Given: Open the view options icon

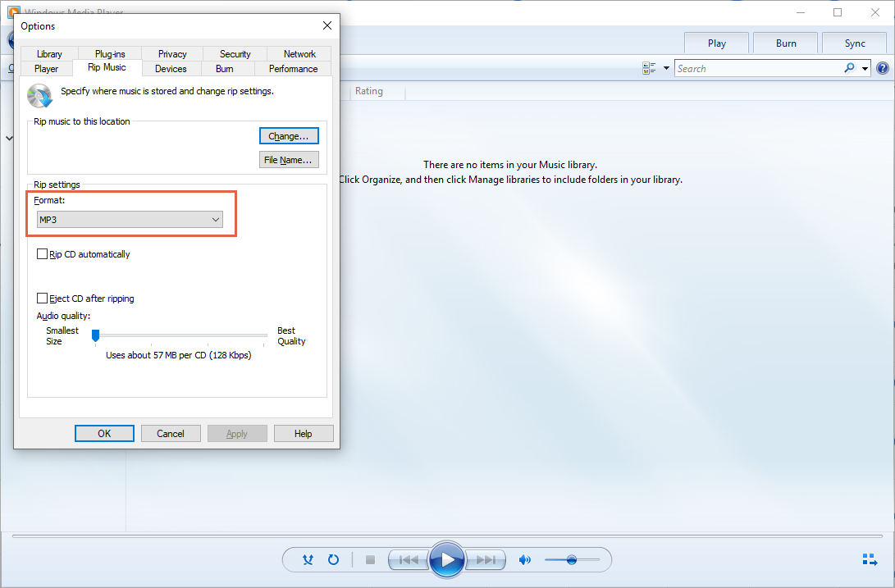Looking at the screenshot, I should click(651, 68).
